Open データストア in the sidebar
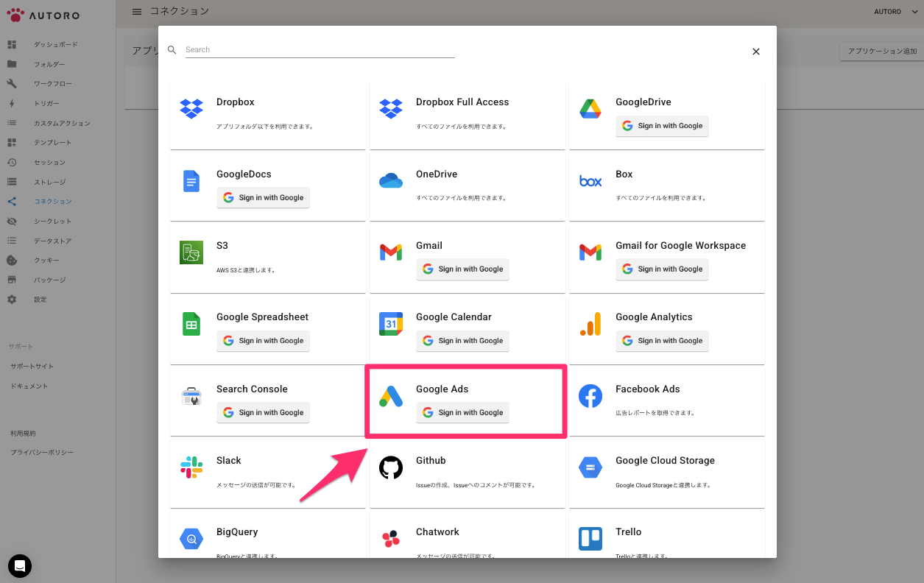The width and height of the screenshot is (924, 583). click(x=52, y=241)
